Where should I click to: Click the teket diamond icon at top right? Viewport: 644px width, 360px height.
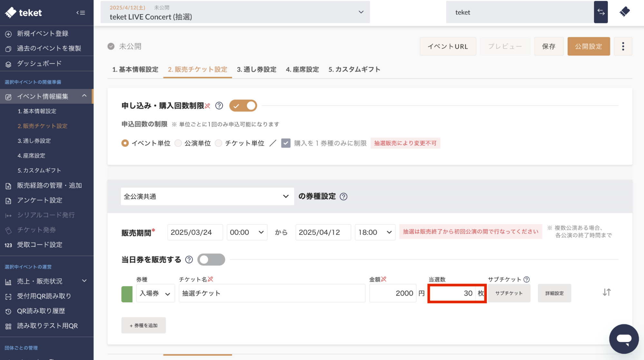tap(624, 12)
